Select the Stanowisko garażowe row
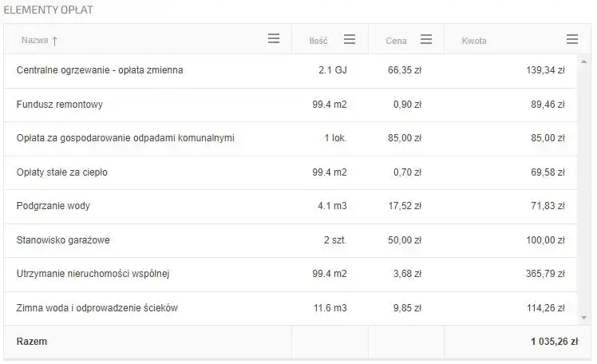Viewport: 597px width, 364px height. pos(65,239)
